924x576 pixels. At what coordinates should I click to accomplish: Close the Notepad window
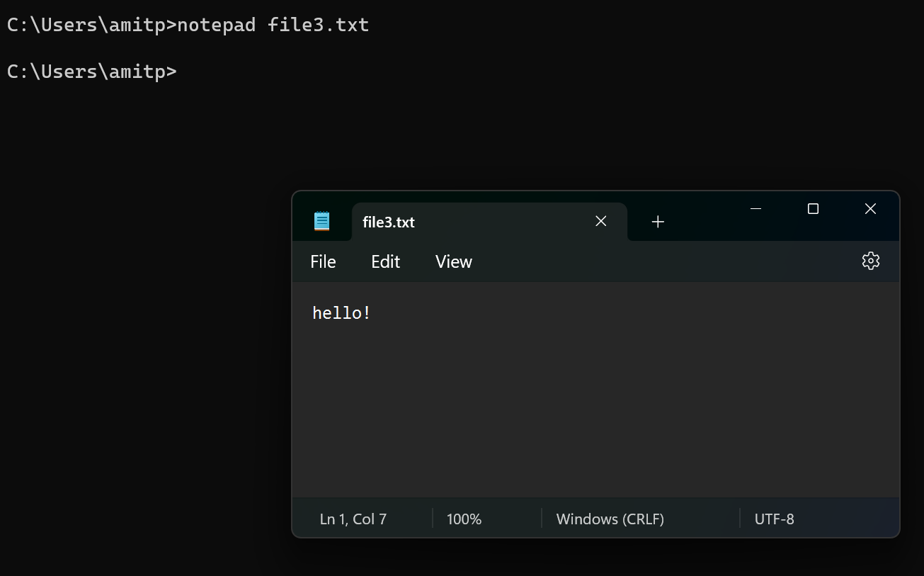[x=870, y=209]
